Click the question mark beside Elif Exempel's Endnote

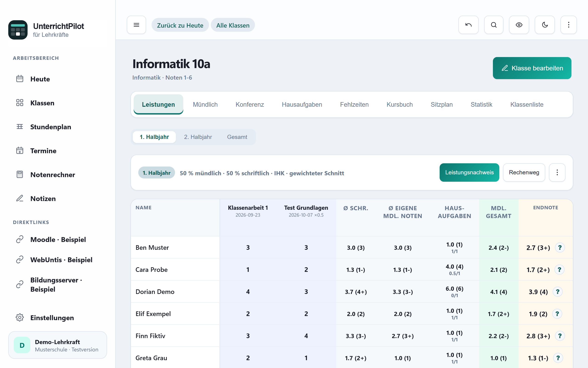point(557,314)
